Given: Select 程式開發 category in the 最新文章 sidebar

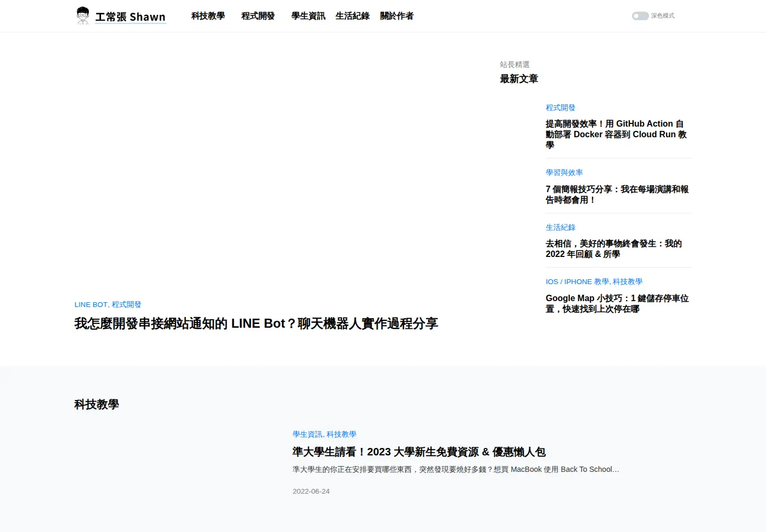Looking at the screenshot, I should [560, 107].
